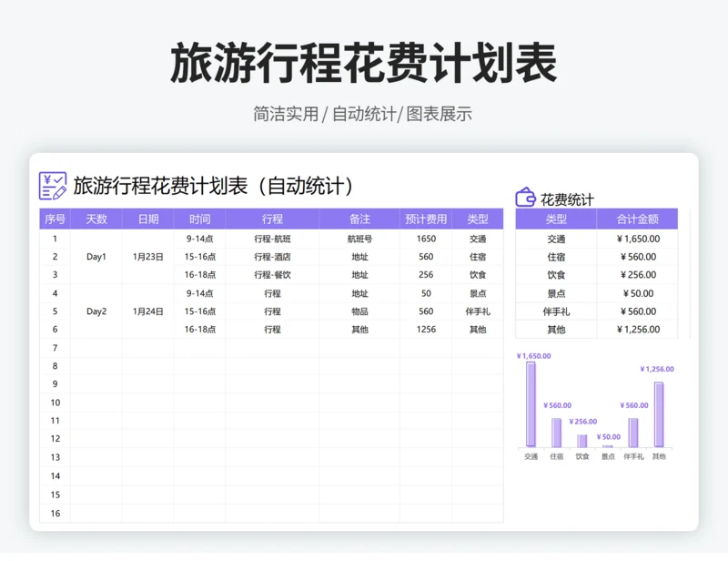Select the 时间 column header
Viewport: 728px width, 561px height.
point(199,219)
